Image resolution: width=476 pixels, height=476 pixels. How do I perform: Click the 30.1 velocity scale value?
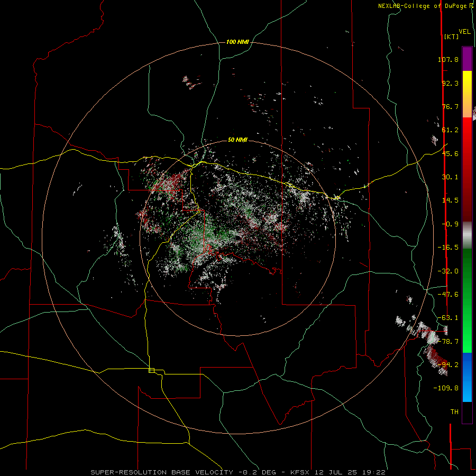450,177
